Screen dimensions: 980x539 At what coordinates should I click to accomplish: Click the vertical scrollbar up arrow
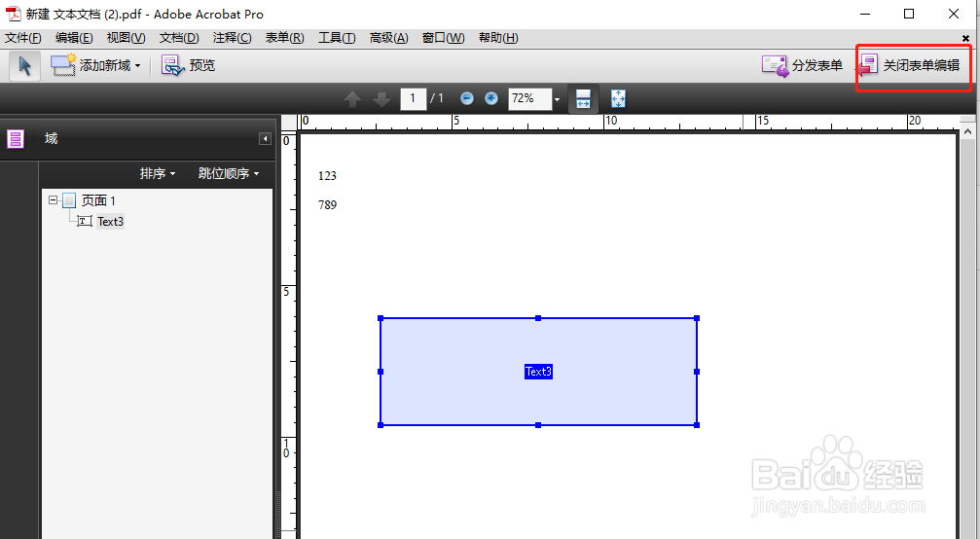pos(967,131)
